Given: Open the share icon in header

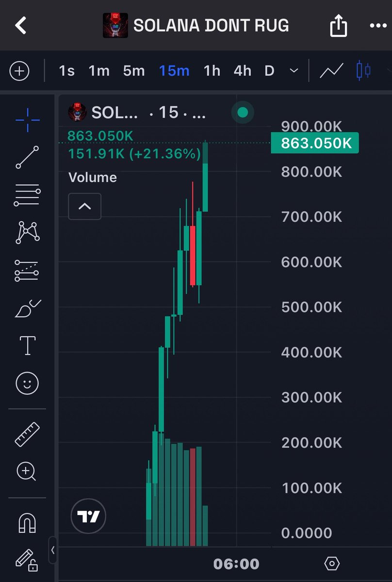Looking at the screenshot, I should coord(339,25).
